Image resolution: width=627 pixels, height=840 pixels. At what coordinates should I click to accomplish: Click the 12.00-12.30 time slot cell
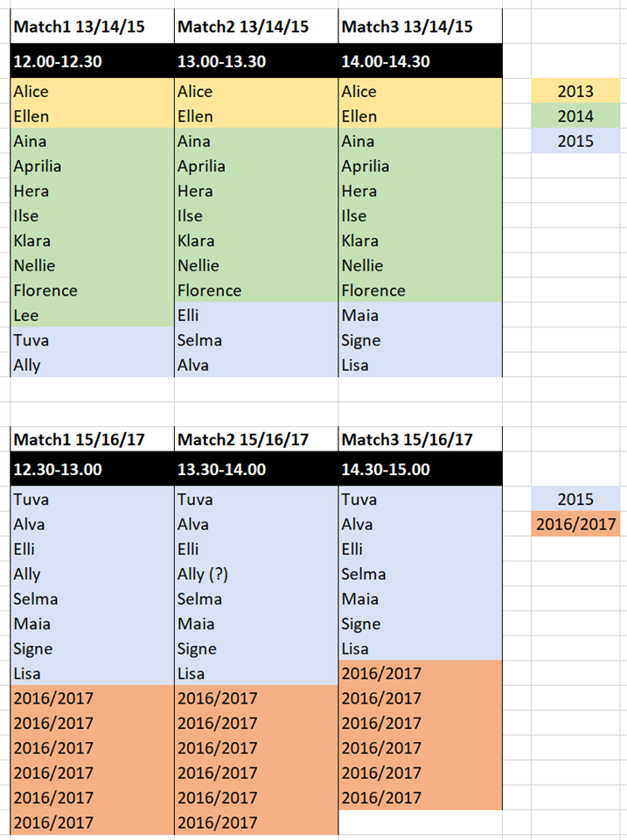(x=92, y=62)
